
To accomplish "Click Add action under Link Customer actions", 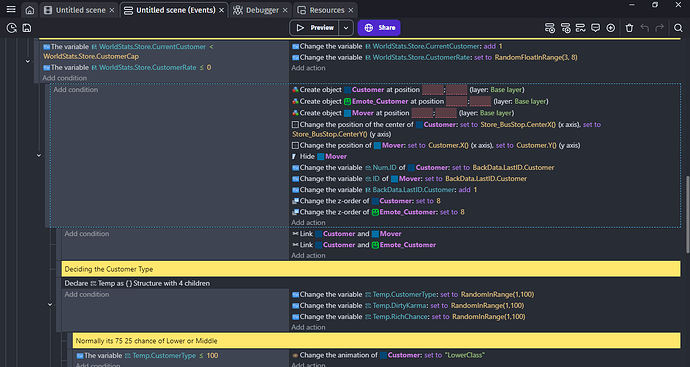I will [308, 256].
